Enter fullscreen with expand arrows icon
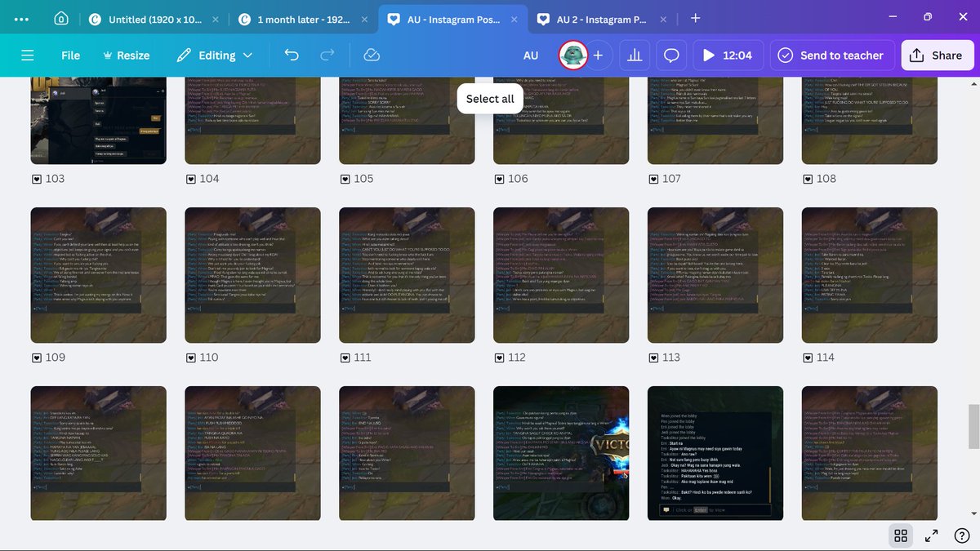Image resolution: width=980 pixels, height=551 pixels. (x=931, y=535)
